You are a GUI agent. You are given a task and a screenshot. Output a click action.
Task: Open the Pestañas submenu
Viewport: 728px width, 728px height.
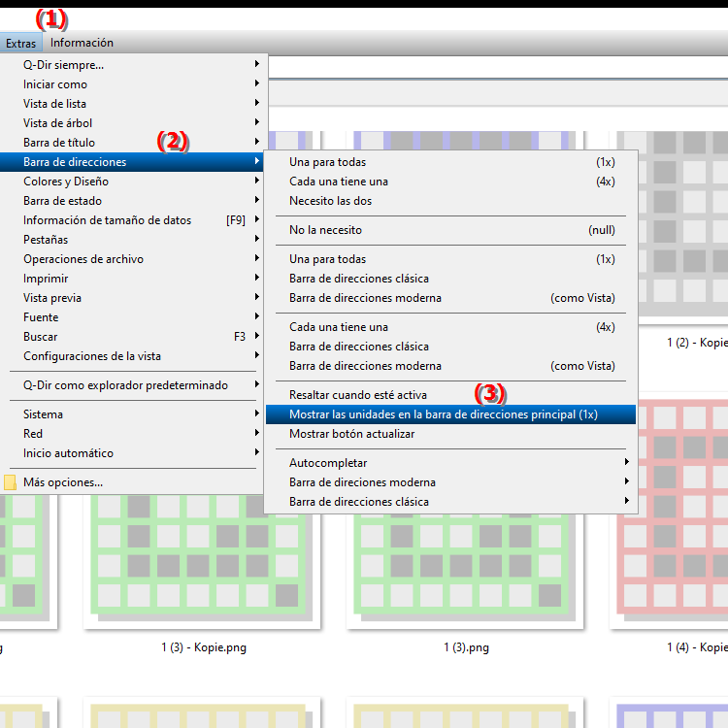132,240
